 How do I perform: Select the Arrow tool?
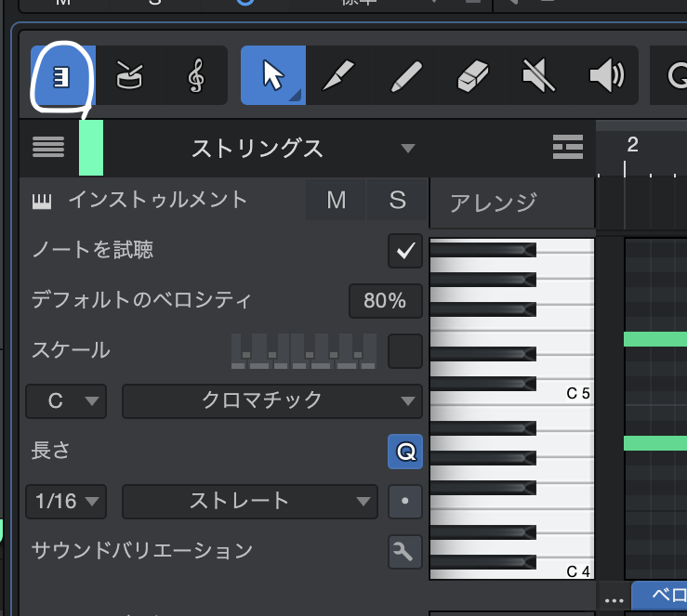pyautogui.click(x=273, y=75)
